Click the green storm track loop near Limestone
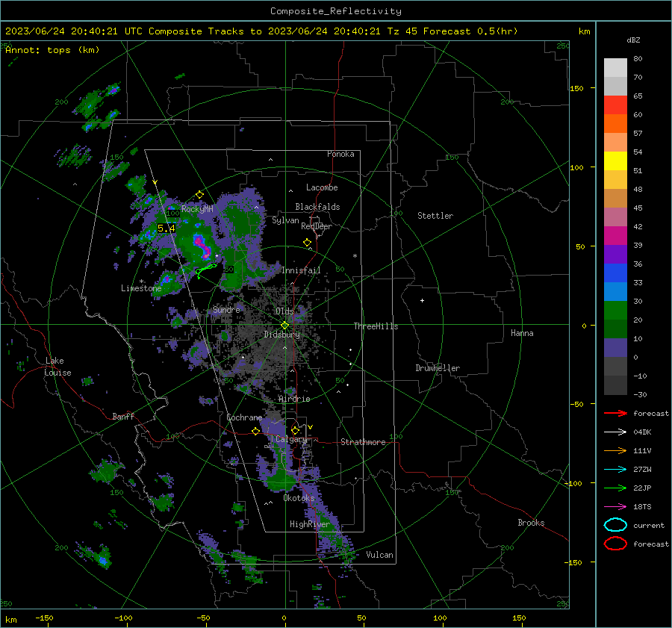The image size is (672, 628). click(207, 270)
